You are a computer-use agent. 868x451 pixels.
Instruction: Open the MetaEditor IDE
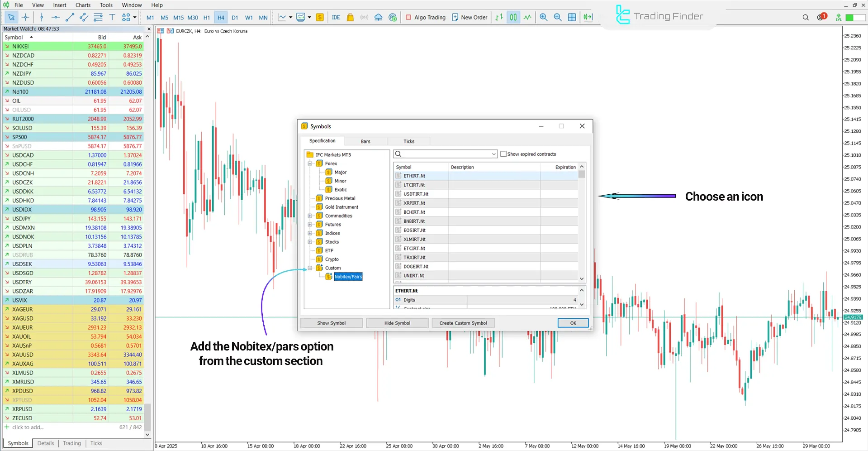[x=336, y=17]
